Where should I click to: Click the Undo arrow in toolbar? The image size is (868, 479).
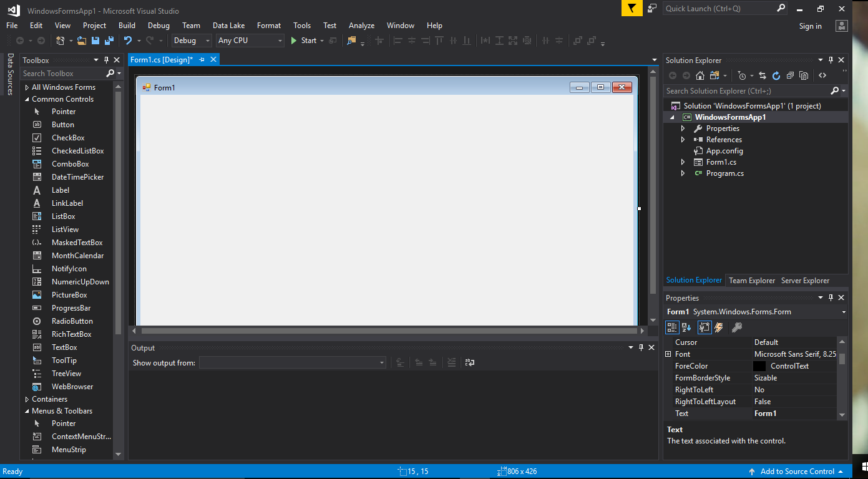pyautogui.click(x=128, y=41)
